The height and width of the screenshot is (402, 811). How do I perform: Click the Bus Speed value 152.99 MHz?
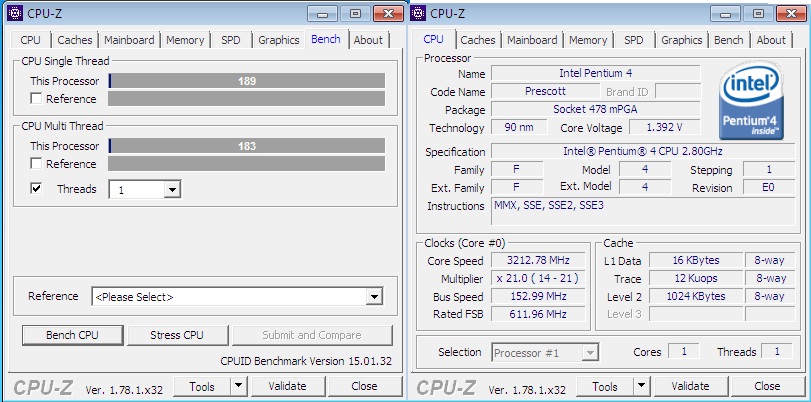(537, 296)
